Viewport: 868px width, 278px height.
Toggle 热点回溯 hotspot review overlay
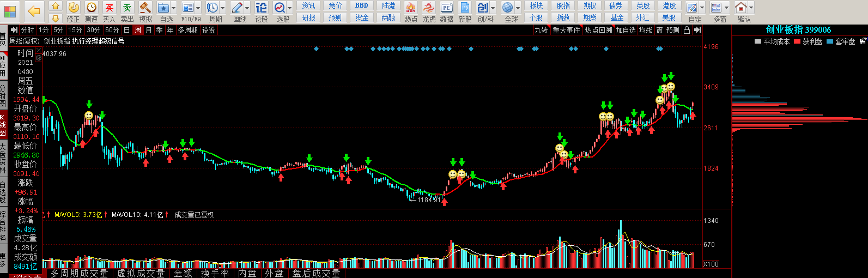pos(598,30)
